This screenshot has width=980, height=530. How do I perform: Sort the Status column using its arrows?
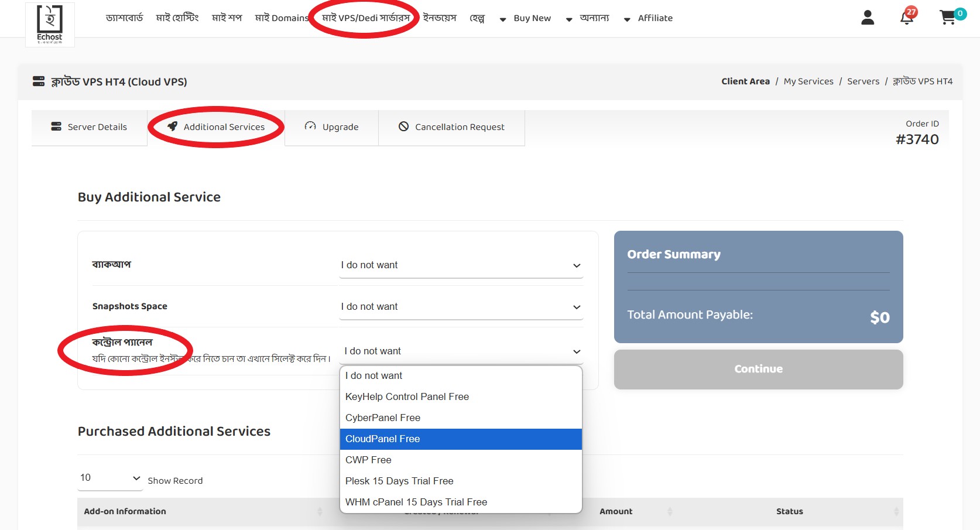896,511
